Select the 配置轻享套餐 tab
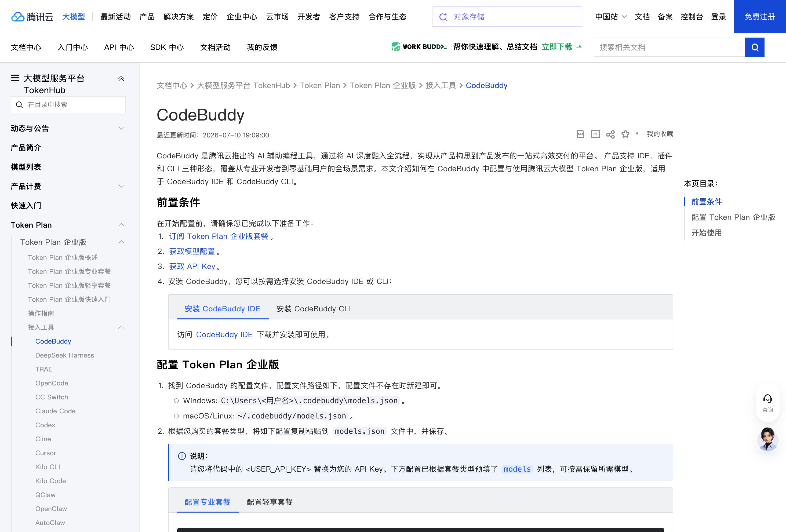This screenshot has width=786, height=532. (x=270, y=502)
